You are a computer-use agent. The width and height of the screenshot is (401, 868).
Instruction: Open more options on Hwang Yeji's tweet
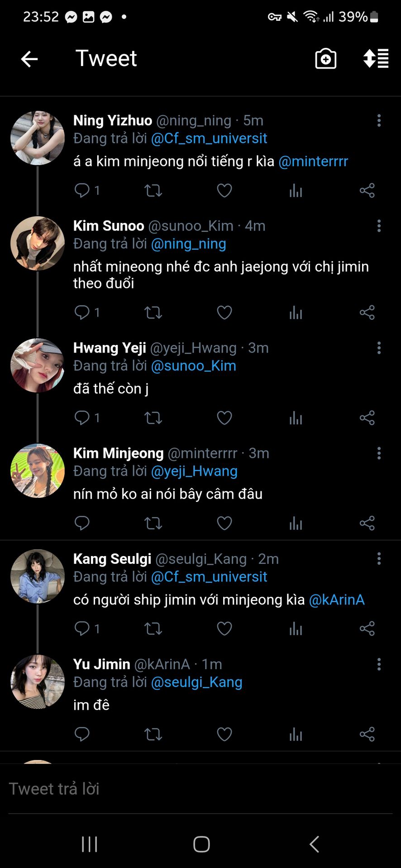(379, 348)
